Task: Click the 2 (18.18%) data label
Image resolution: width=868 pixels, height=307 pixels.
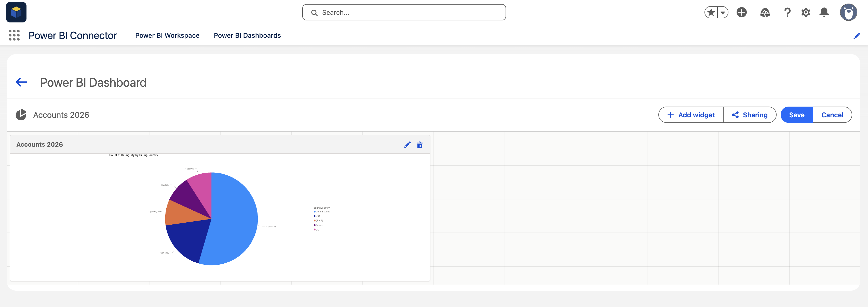Action: coord(164,253)
